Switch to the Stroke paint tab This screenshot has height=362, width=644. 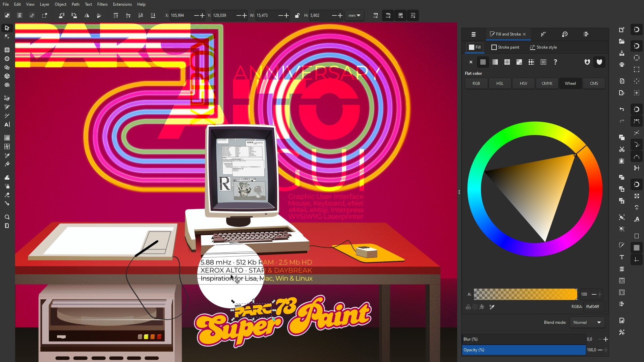tap(505, 47)
